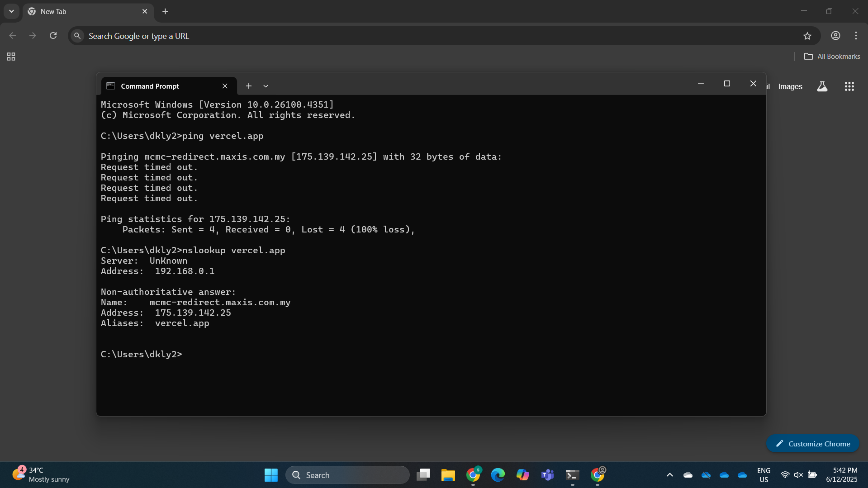This screenshot has width=868, height=488.
Task: Open Chrome apps grid in bookmarks bar
Action: tap(11, 57)
